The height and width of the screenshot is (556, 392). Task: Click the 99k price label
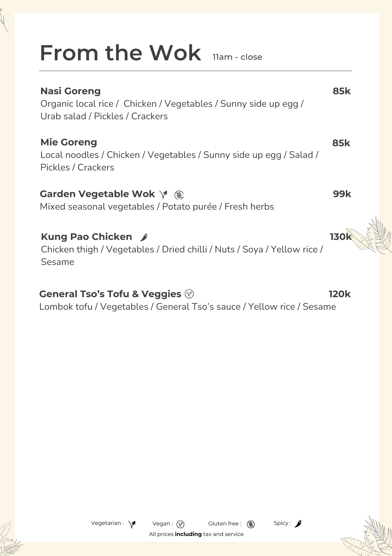coord(342,194)
